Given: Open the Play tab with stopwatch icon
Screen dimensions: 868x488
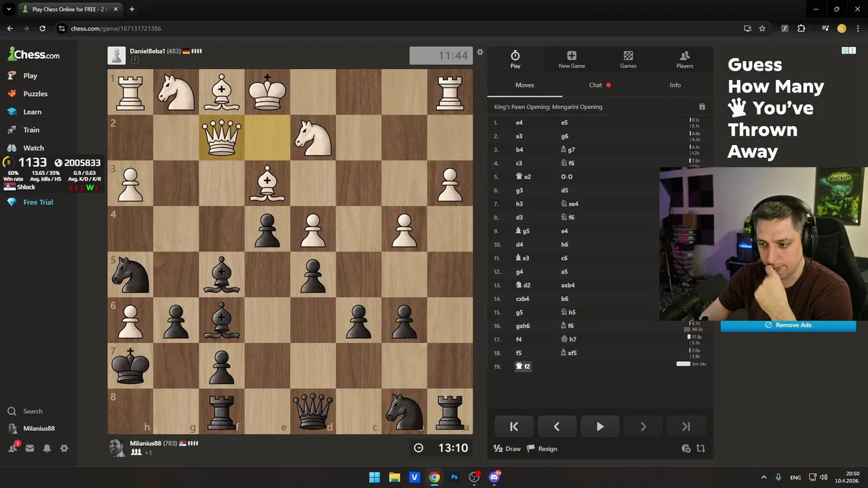Looking at the screenshot, I should pos(515,59).
